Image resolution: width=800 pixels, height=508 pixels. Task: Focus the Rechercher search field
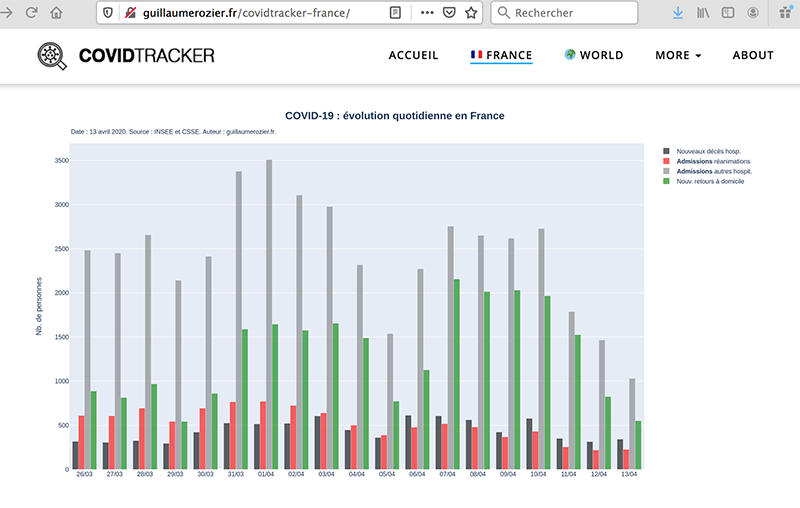point(570,13)
